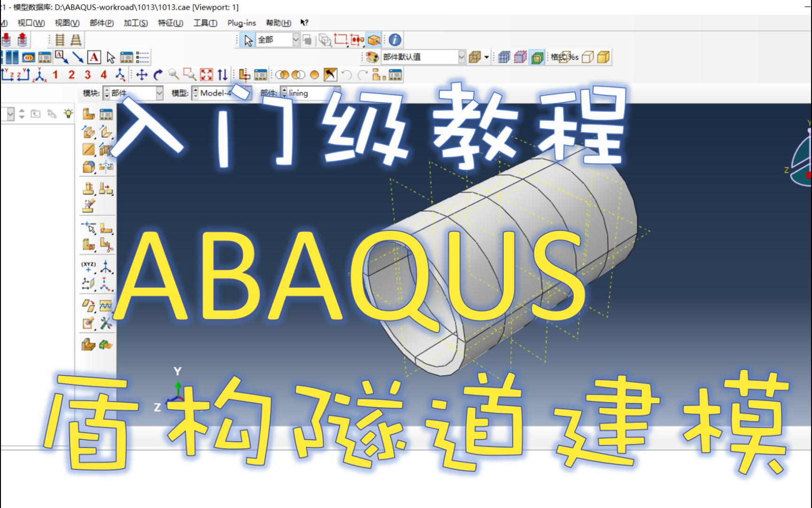The image size is (812, 508).
Task: Open the 特征(U) menu
Action: point(170,23)
